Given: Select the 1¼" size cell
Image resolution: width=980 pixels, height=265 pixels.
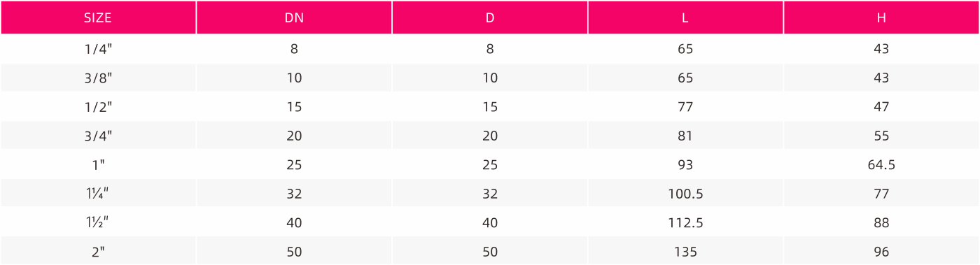Looking at the screenshot, I should coord(98,194).
